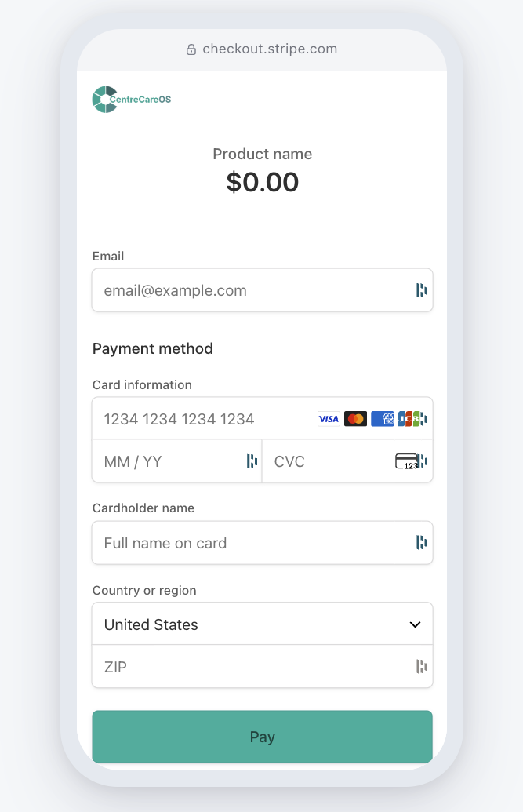523x812 pixels.
Task: Click the autofill icon in the CVC field
Action: [422, 461]
